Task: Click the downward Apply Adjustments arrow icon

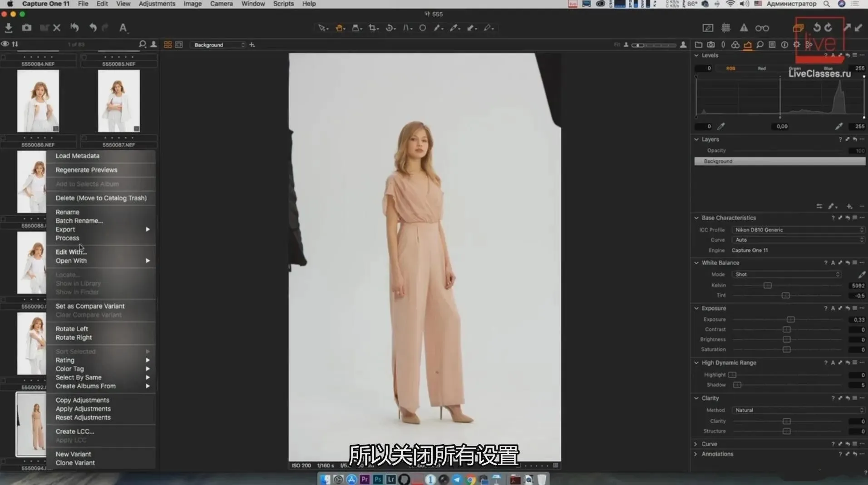Action: [858, 28]
